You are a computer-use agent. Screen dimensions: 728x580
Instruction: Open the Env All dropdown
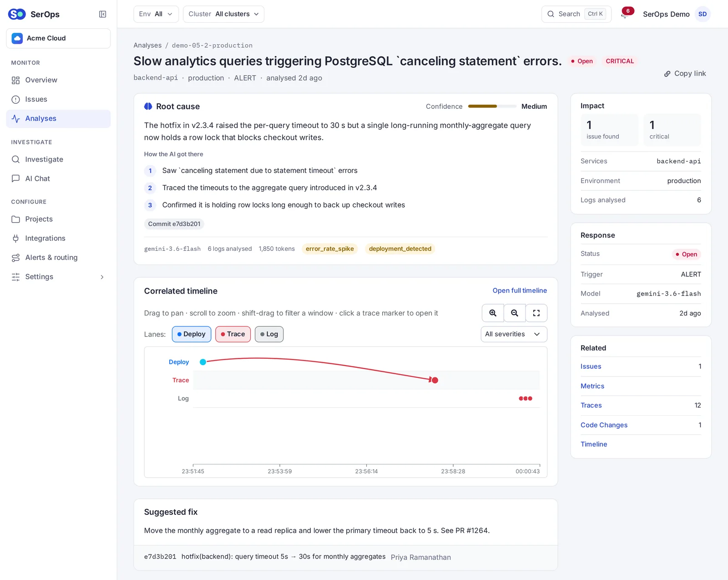point(156,14)
